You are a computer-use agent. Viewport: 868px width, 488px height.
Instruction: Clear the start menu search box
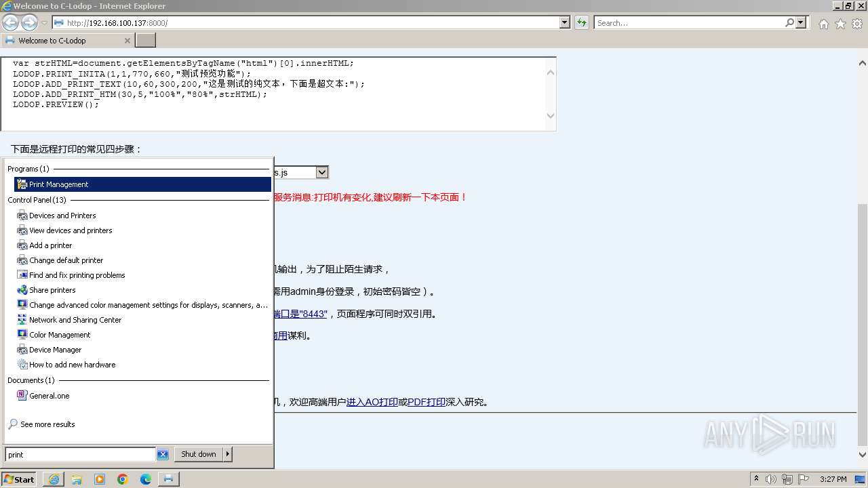(163, 455)
